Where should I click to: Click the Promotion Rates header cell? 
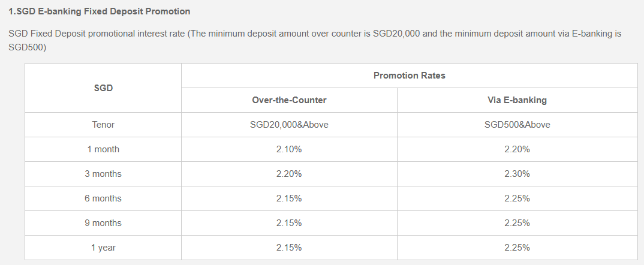pos(409,76)
